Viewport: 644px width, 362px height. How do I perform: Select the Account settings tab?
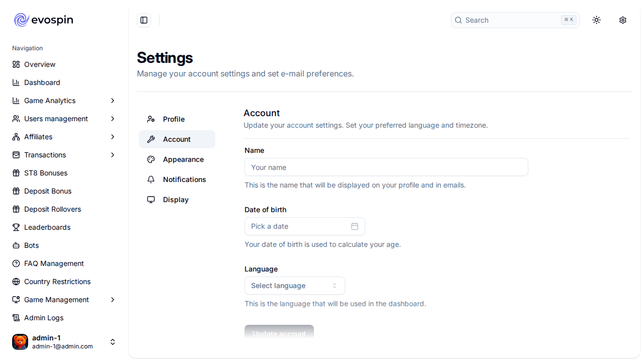tap(177, 139)
